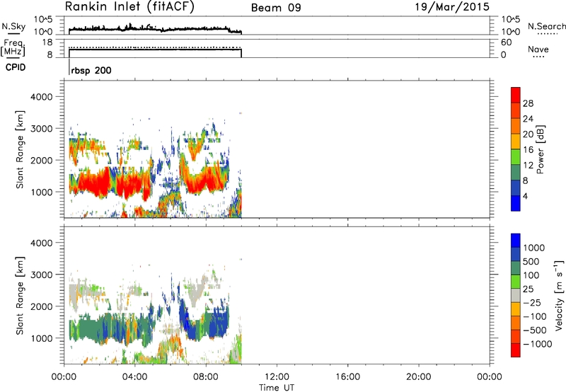The height and width of the screenshot is (392, 566).
Task: Select the "4" Power colorbar tick label
Action: (525, 196)
